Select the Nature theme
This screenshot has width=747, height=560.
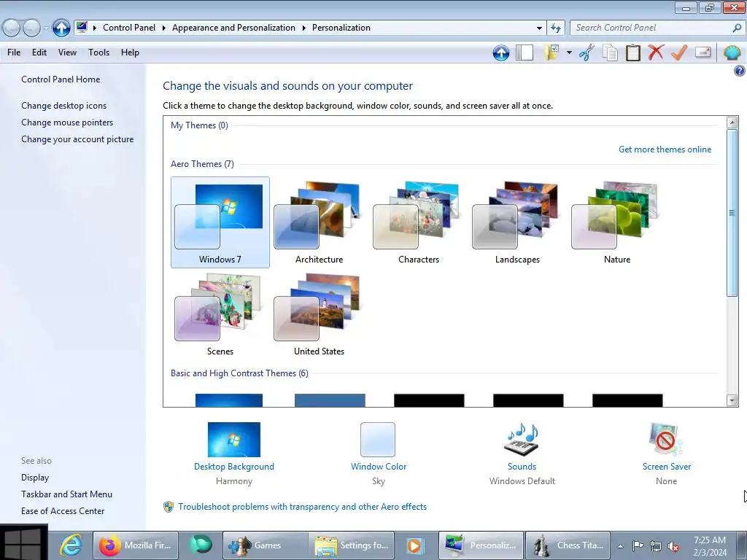coord(617,222)
